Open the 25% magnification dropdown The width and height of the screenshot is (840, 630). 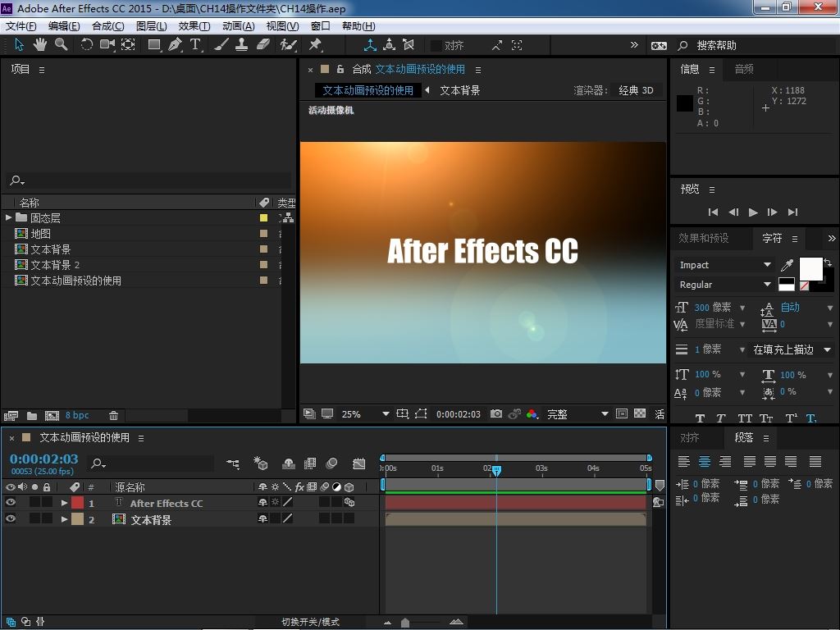pyautogui.click(x=364, y=414)
